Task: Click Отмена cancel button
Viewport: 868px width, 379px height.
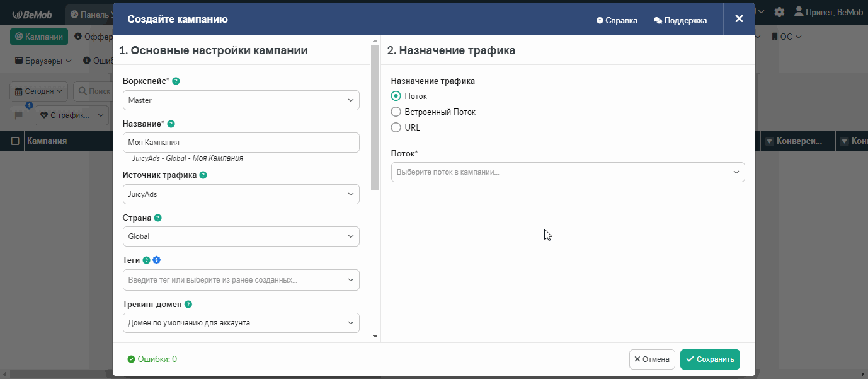Action: pyautogui.click(x=652, y=359)
